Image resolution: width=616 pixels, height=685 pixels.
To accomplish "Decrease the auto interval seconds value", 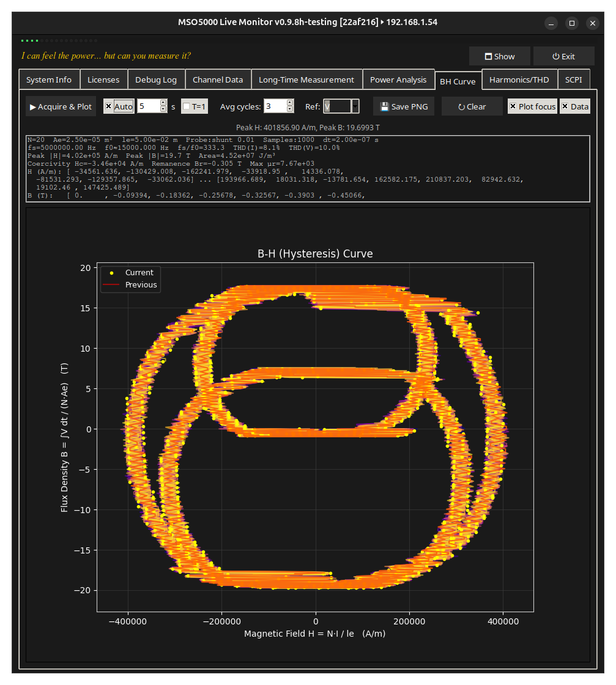I will (x=163, y=109).
